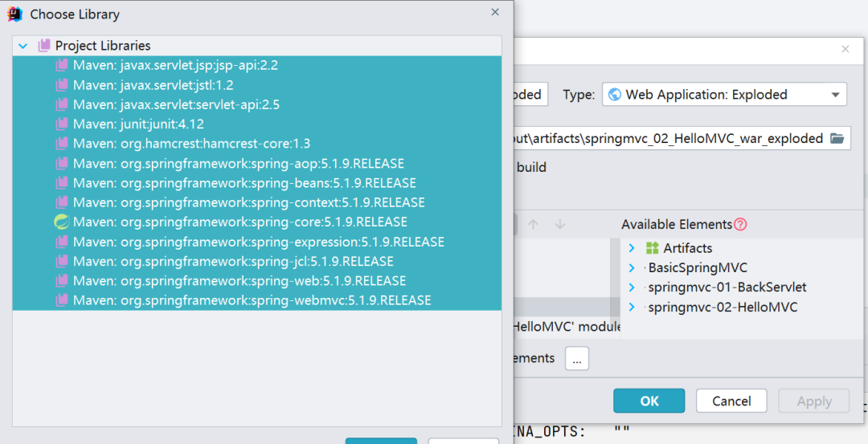The image size is (868, 444).
Task: Open the Type dropdown Web Application: Exploded
Action: (x=725, y=95)
